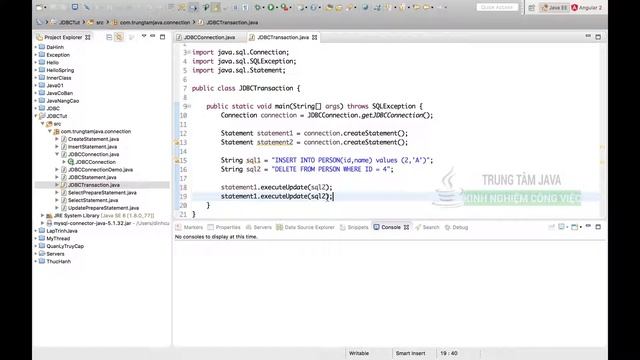Select the JDBCConnection class node
Image resolution: width=640 pixels, height=360 pixels.
[95, 162]
